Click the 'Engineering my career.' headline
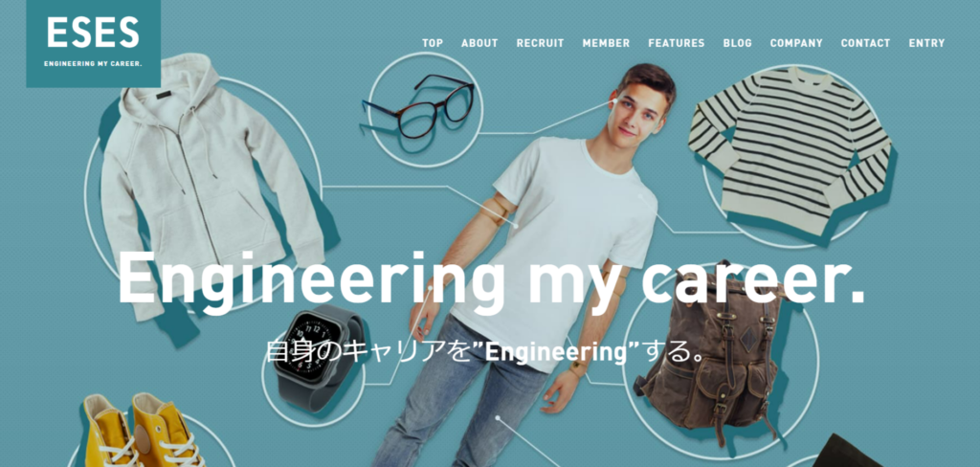 tap(491, 279)
